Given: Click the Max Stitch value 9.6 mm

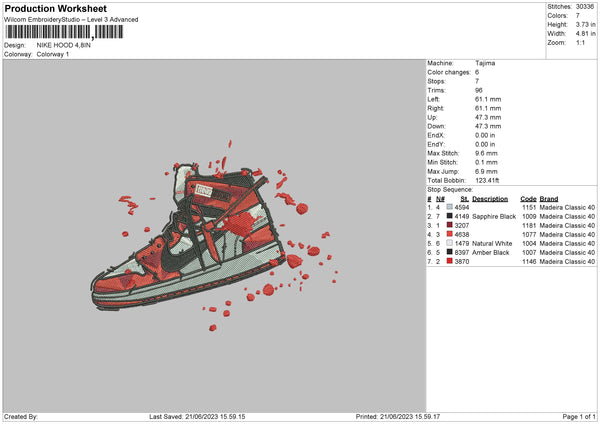Looking at the screenshot, I should click(x=486, y=153).
